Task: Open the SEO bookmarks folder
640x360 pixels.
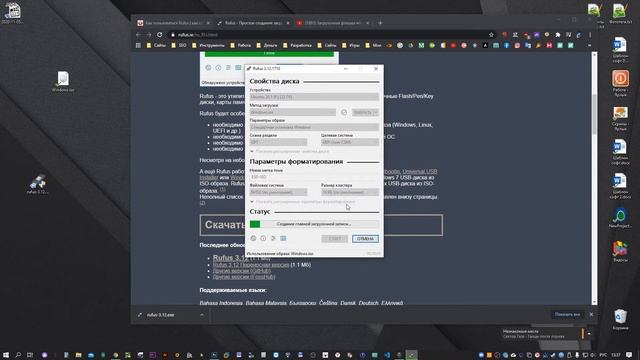Action: [179, 45]
